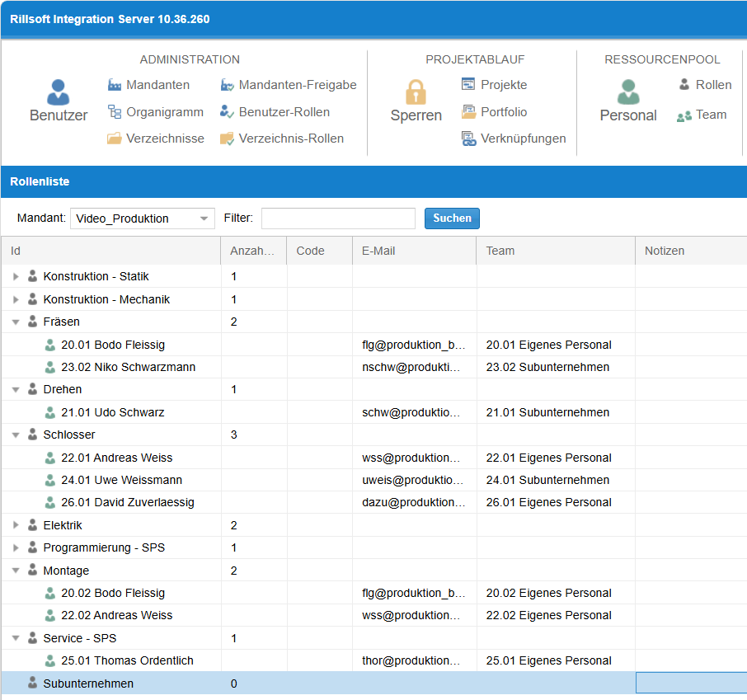Collapse the Schlosser role

[16, 435]
